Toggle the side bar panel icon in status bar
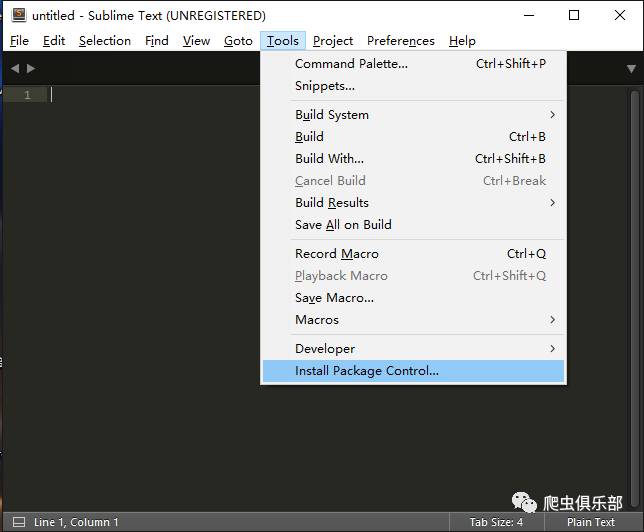644x532 pixels. tap(19, 522)
